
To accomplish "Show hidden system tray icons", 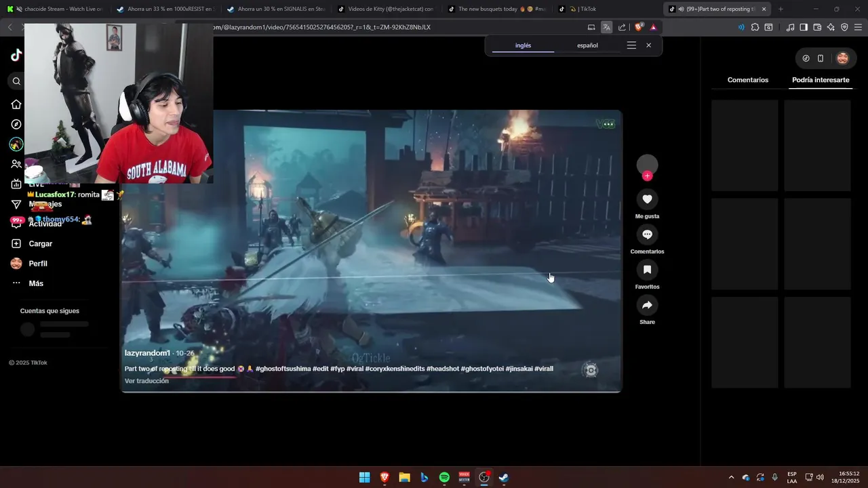I will point(731,477).
